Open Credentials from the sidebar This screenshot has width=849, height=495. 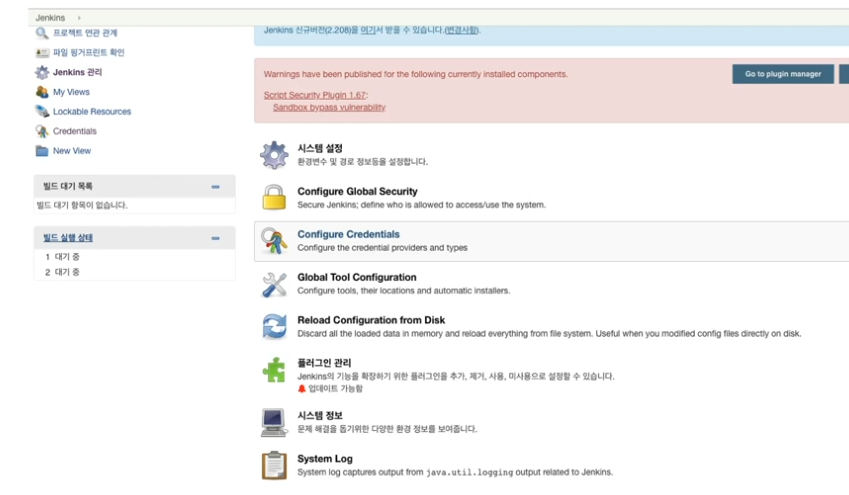tap(75, 131)
